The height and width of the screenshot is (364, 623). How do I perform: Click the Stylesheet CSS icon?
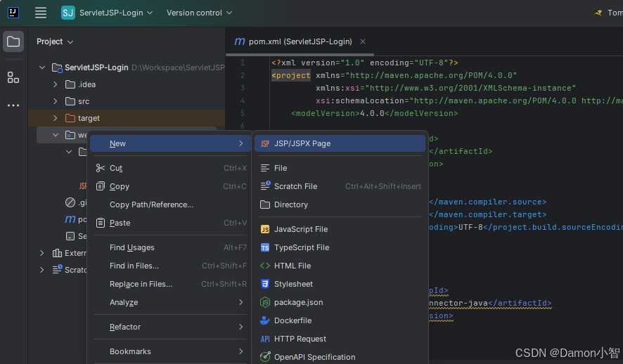point(265,284)
